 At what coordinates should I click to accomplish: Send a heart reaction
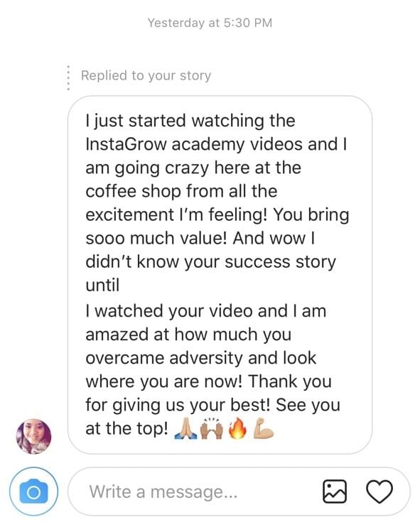pyautogui.click(x=379, y=492)
